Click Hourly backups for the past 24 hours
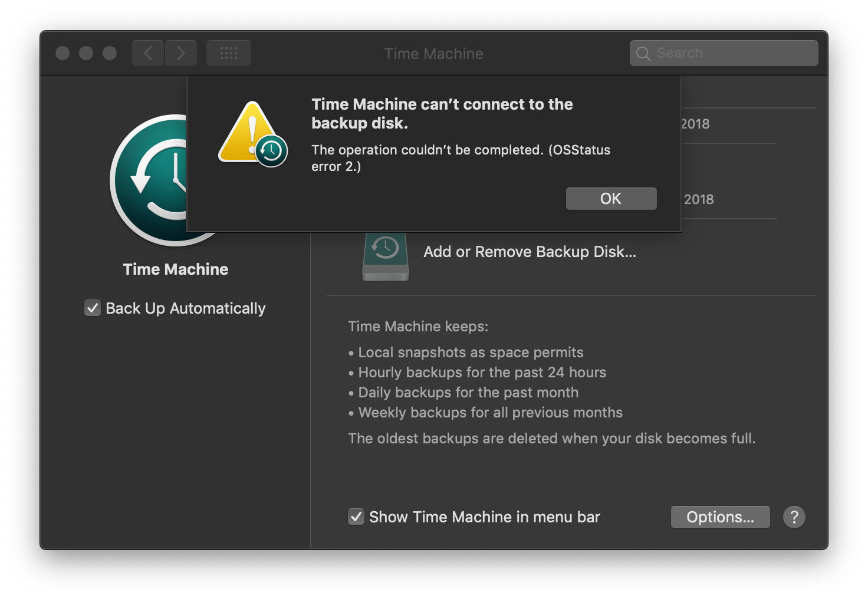The image size is (868, 599). click(482, 373)
